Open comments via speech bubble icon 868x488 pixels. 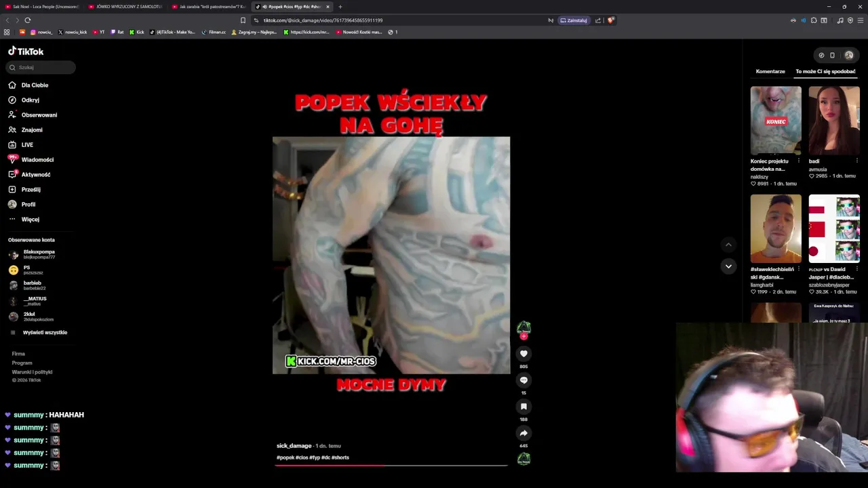[524, 380]
